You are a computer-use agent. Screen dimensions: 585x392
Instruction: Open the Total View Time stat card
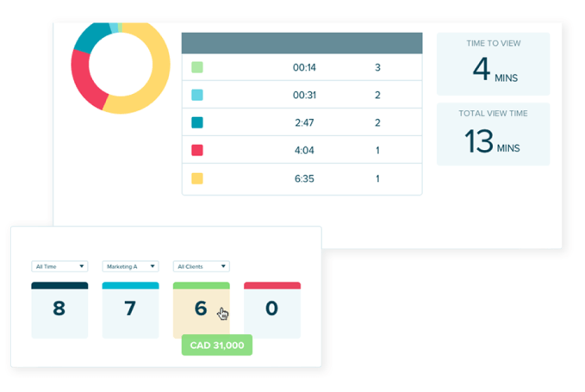coord(493,134)
